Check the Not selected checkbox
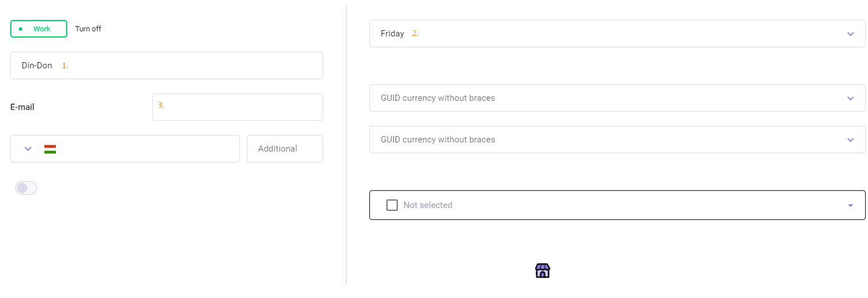The height and width of the screenshot is (298, 868). click(392, 205)
